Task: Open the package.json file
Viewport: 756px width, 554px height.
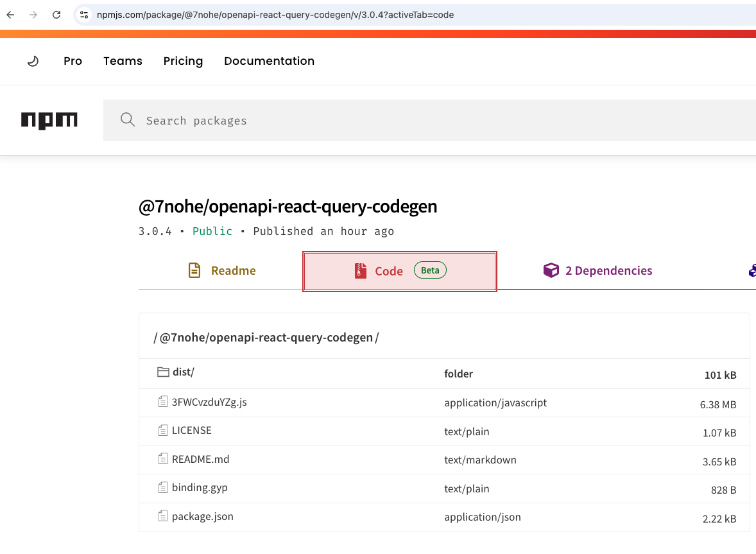Action: (203, 517)
